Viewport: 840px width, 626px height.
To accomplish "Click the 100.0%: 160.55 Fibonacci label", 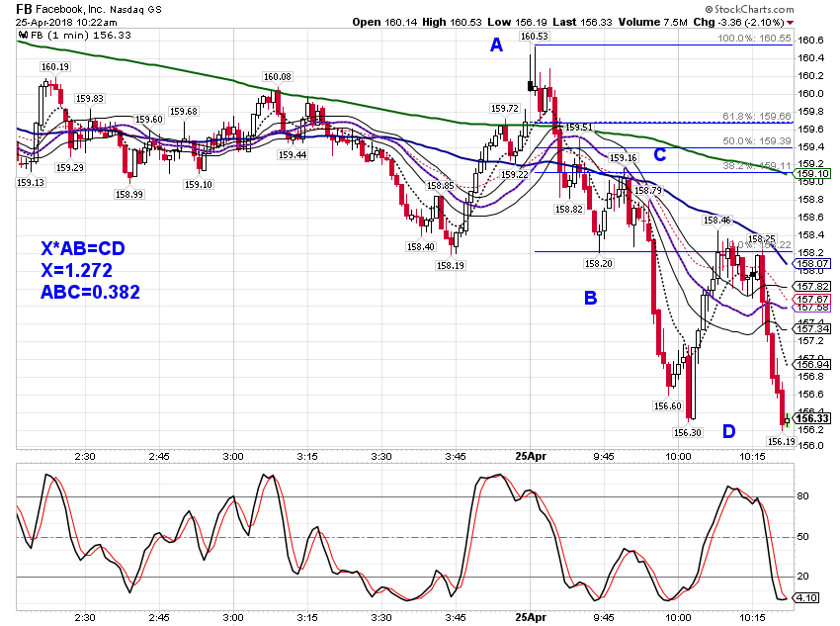I will pyautogui.click(x=754, y=38).
